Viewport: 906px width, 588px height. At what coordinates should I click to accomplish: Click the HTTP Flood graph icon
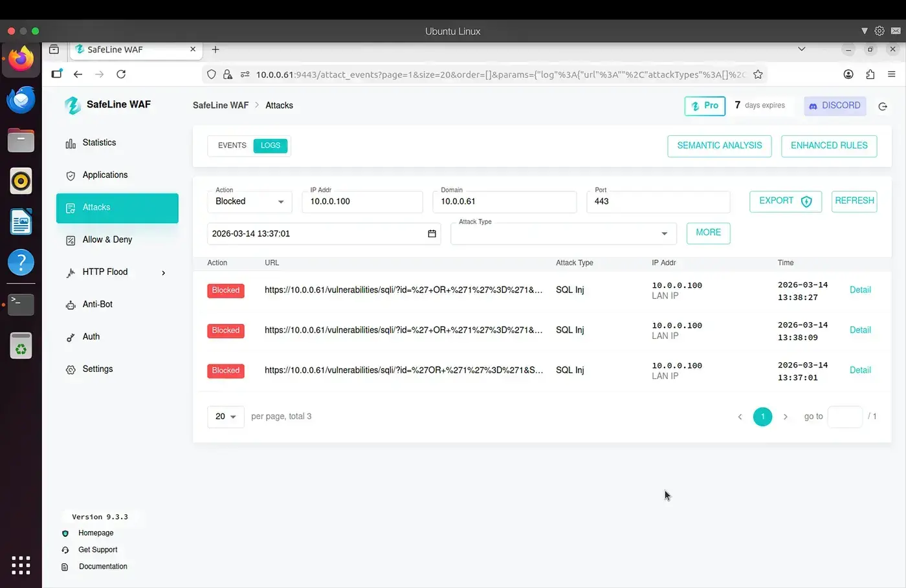pyautogui.click(x=71, y=273)
